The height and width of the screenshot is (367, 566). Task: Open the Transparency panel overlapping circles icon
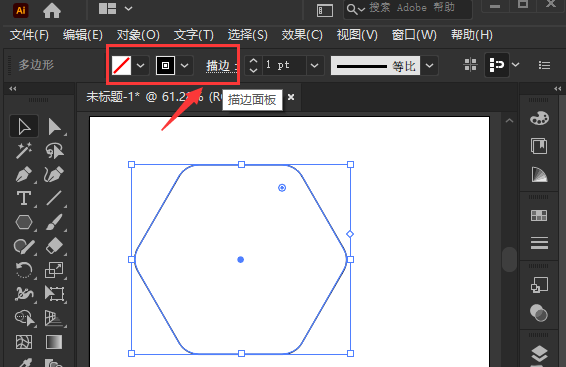(539, 313)
